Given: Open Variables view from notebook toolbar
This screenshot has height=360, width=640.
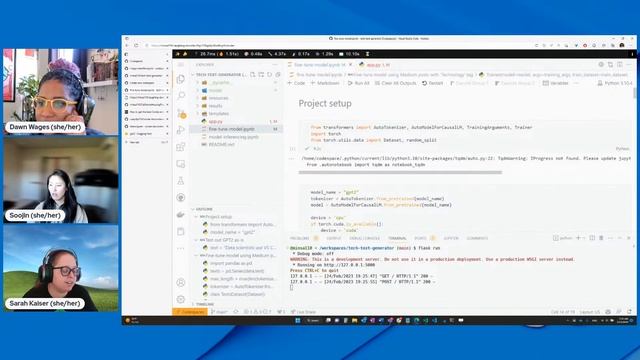Looking at the screenshot, I should (x=556, y=83).
